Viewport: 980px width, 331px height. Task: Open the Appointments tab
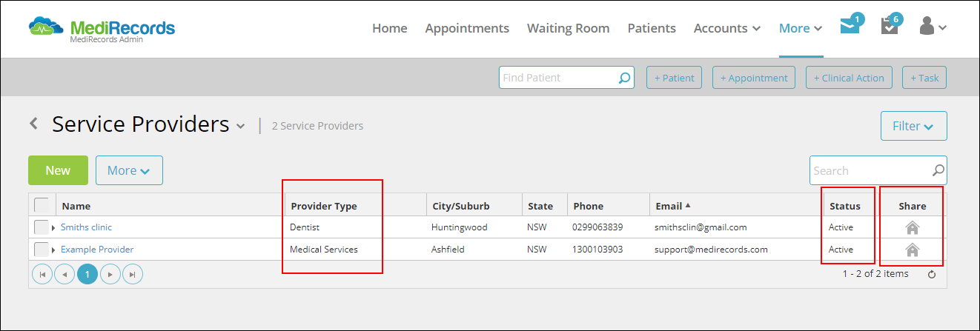pos(467,28)
